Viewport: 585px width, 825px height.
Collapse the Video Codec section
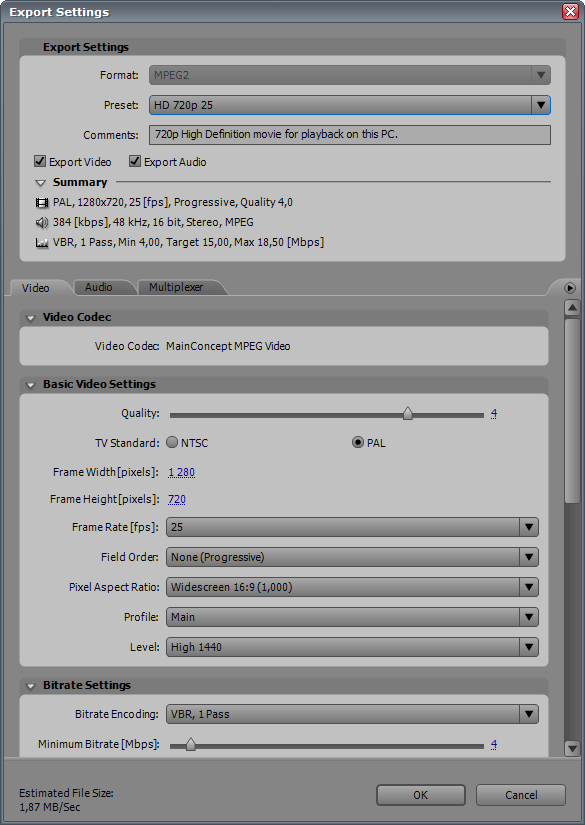point(31,318)
